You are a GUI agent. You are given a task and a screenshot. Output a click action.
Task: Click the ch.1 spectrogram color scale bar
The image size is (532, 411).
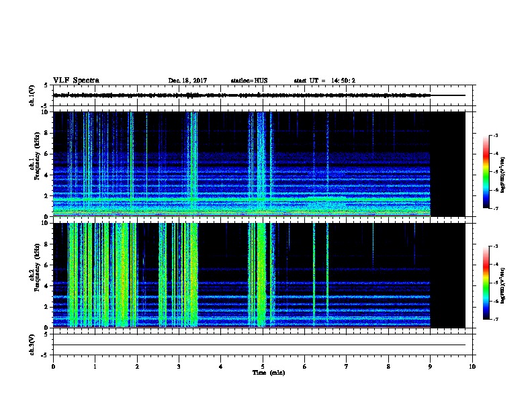coord(486,172)
